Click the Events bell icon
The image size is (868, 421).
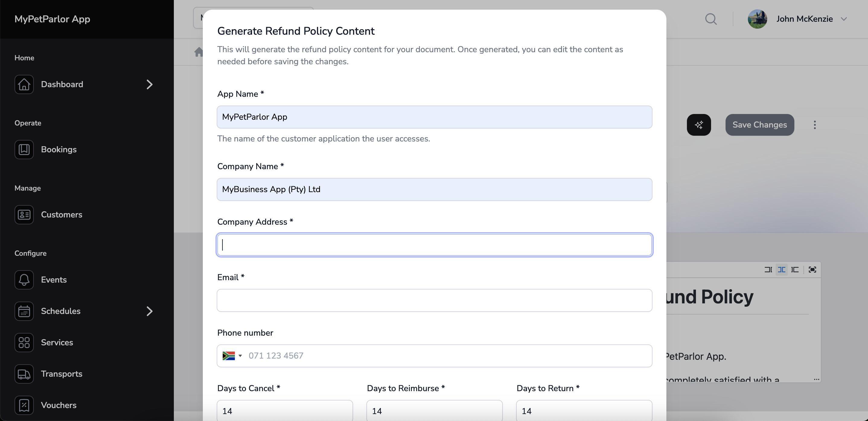[x=24, y=280]
